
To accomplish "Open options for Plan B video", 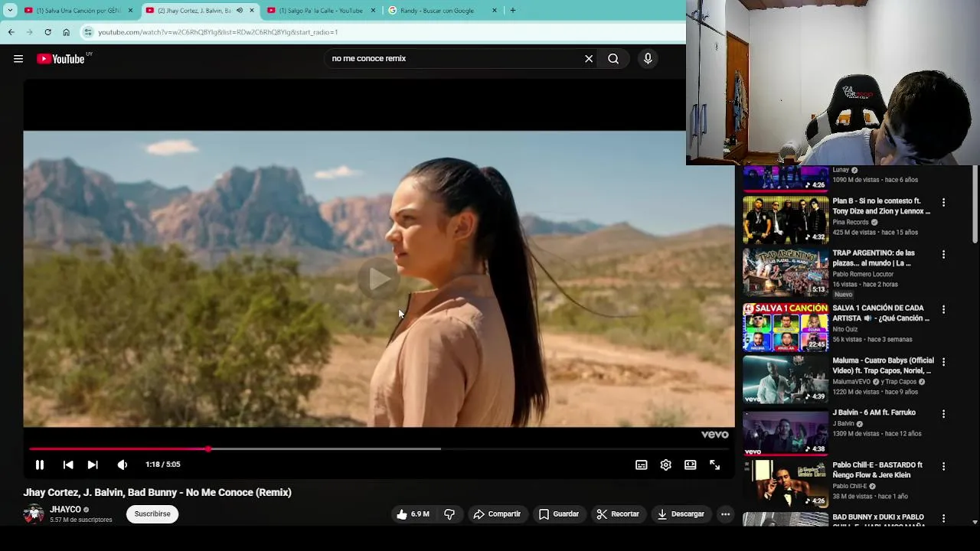I will click(x=943, y=203).
